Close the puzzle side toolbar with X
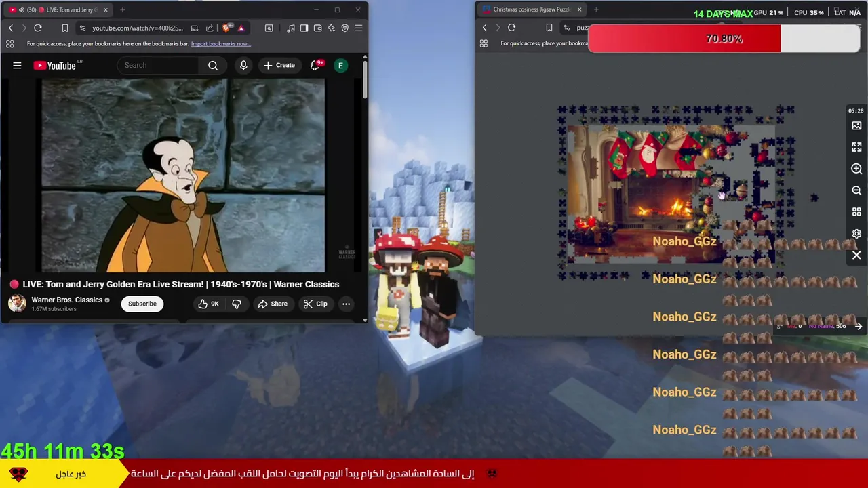 click(856, 256)
